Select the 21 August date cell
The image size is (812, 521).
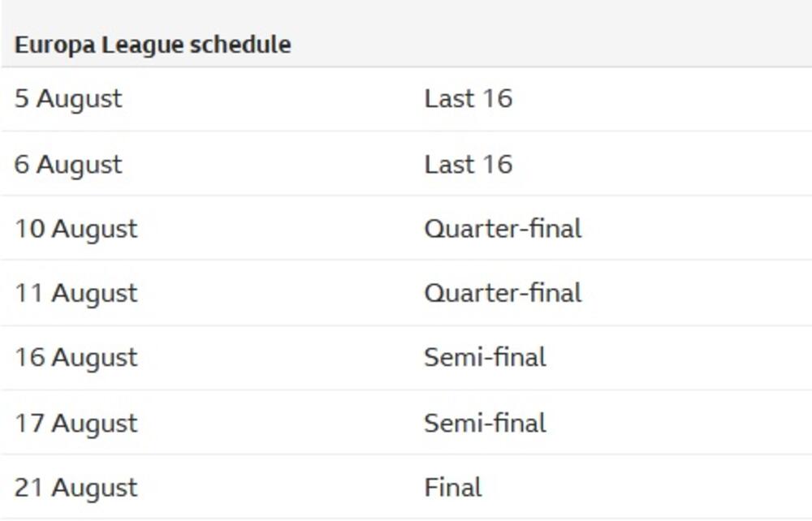76,488
